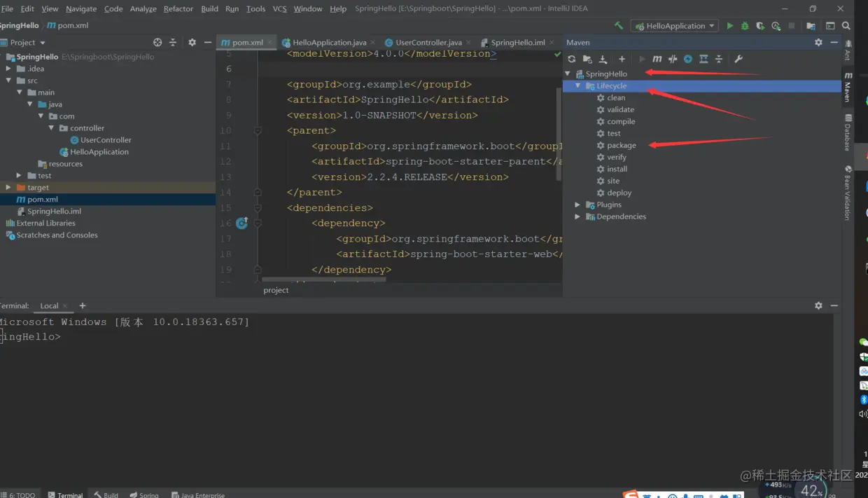Fold the parent tag on line 10
This screenshot has height=498, width=868.
coord(258,131)
